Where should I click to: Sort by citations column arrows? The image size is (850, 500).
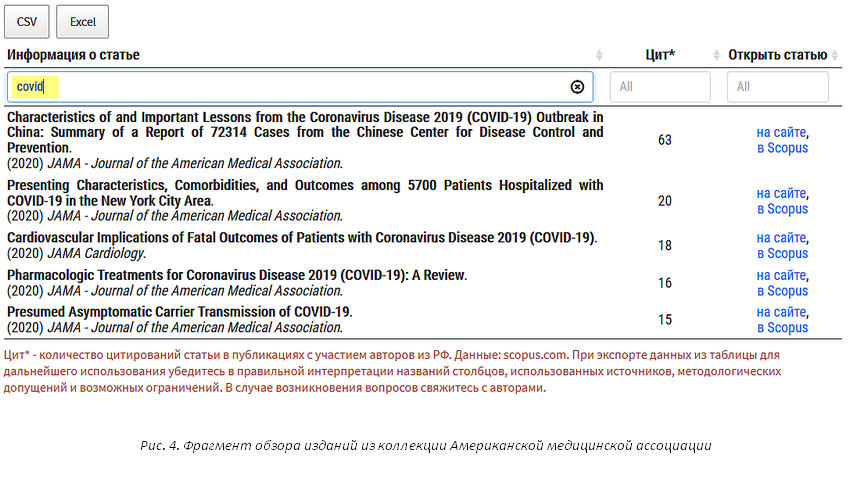pos(716,55)
